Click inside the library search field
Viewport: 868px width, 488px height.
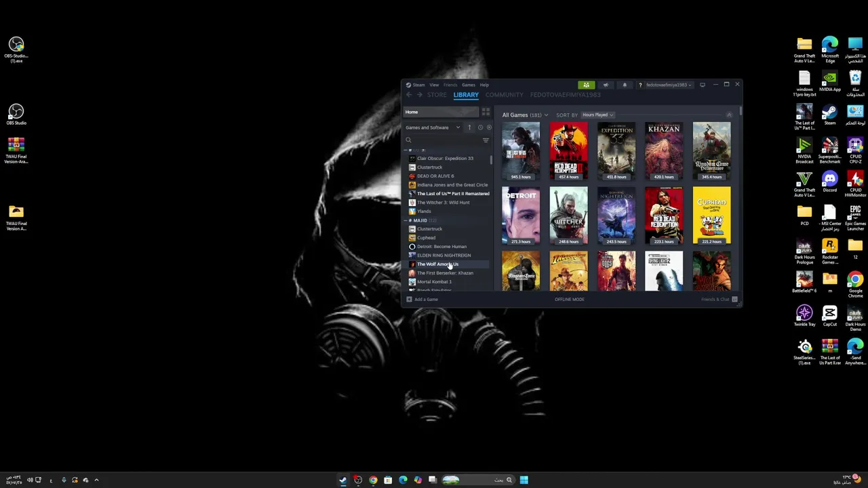pos(441,140)
